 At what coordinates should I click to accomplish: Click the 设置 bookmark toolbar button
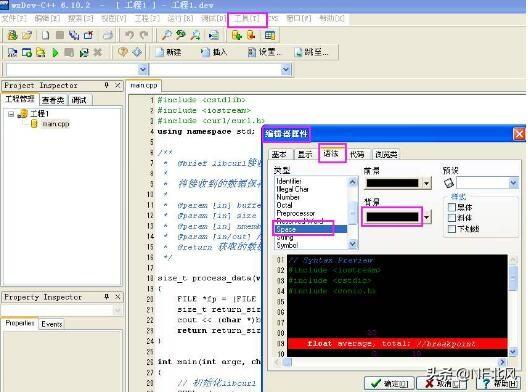click(264, 52)
